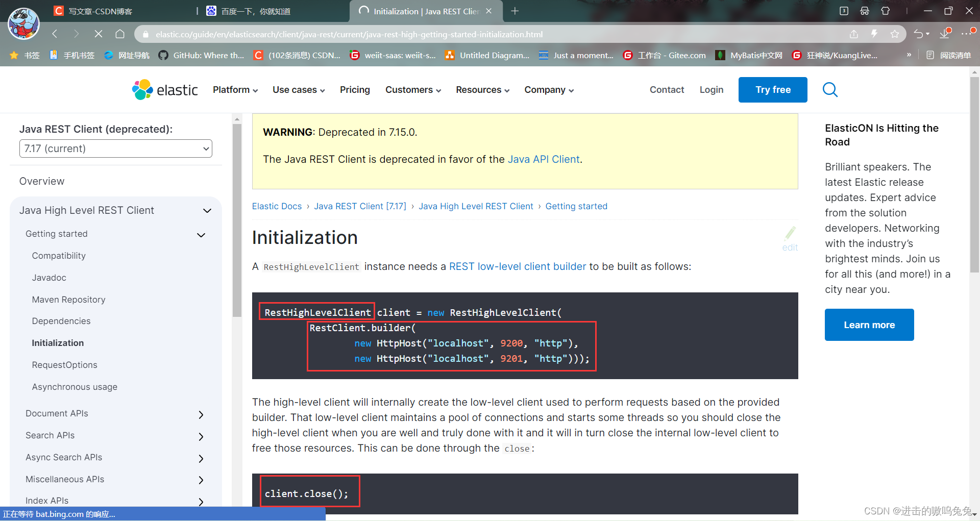Expand the Search APIs section
980x521 pixels.
point(201,436)
